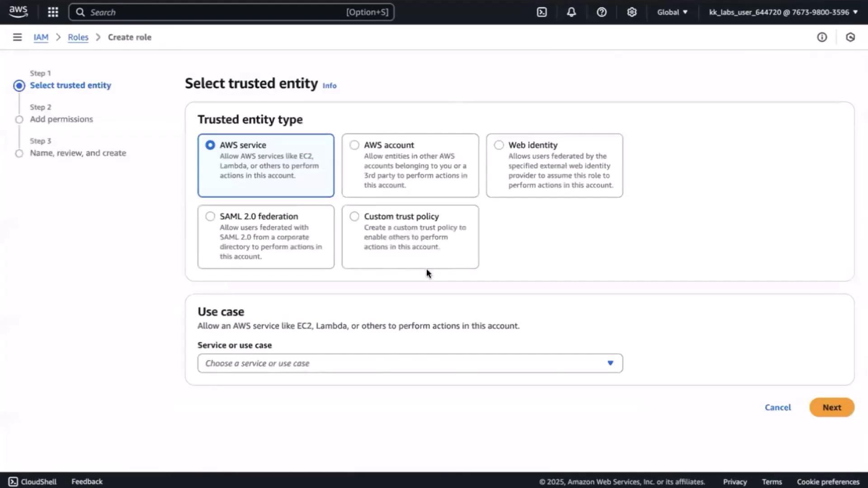The height and width of the screenshot is (488, 868).
Task: Open the help question mark icon
Action: point(601,12)
